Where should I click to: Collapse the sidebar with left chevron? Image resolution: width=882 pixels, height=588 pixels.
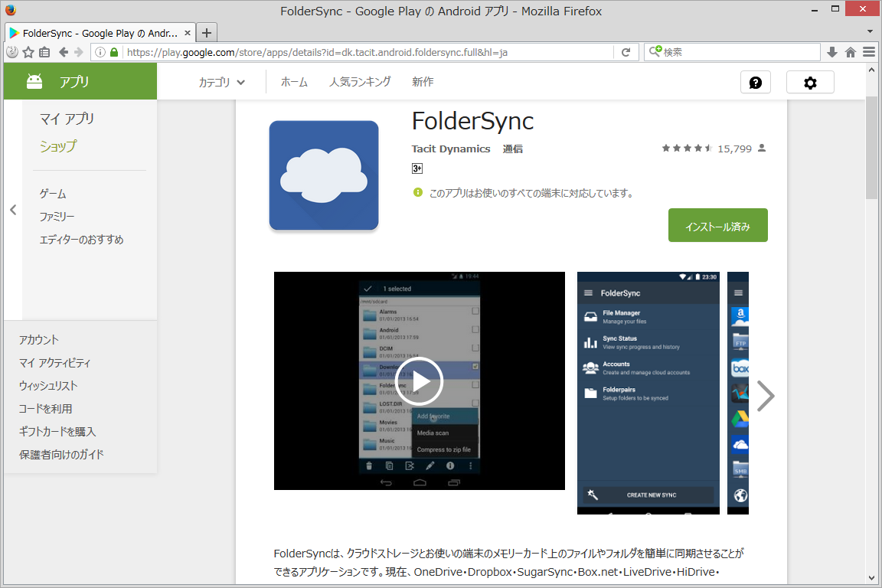point(13,210)
